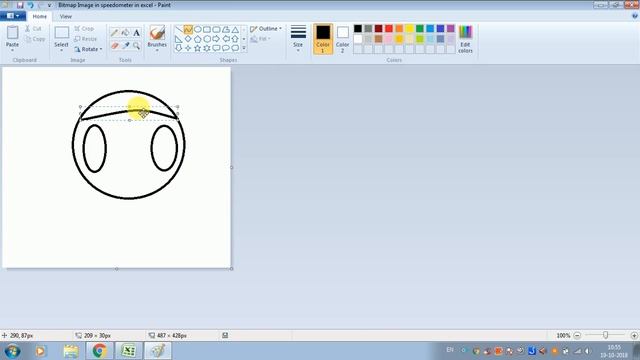640x360 pixels.
Task: Click the Edit colors button
Action: [x=465, y=39]
